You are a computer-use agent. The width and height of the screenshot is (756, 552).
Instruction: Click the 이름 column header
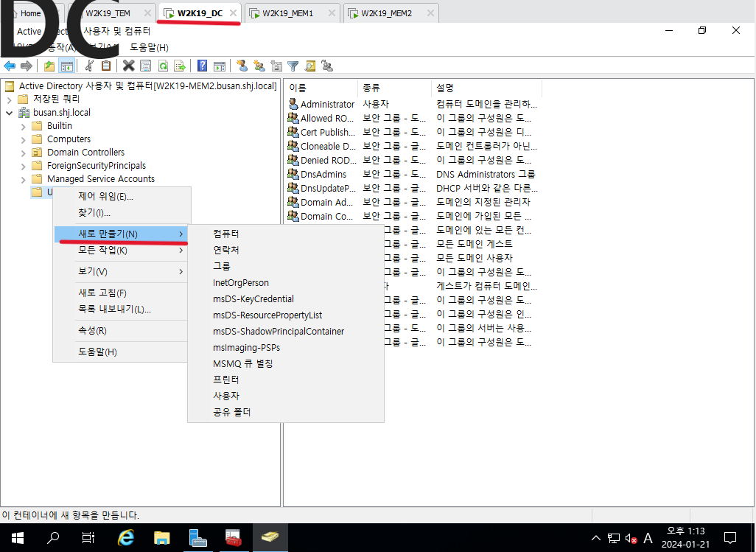321,88
